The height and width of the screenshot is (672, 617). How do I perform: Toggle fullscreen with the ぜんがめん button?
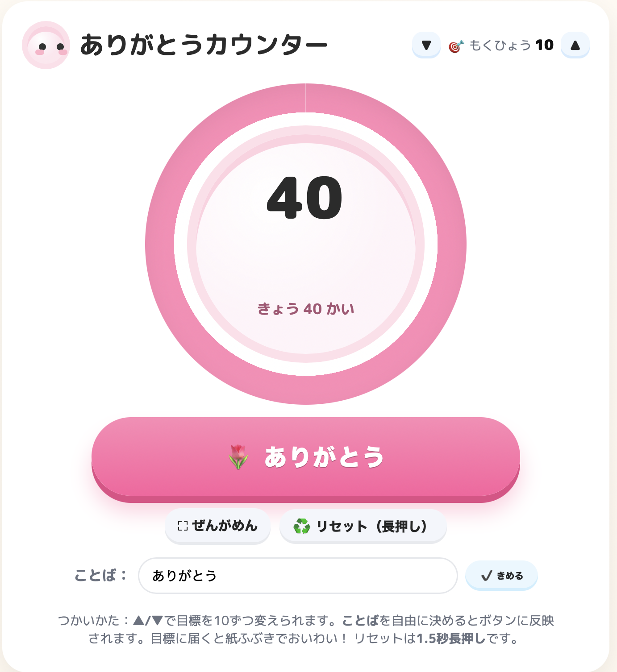[x=217, y=526]
